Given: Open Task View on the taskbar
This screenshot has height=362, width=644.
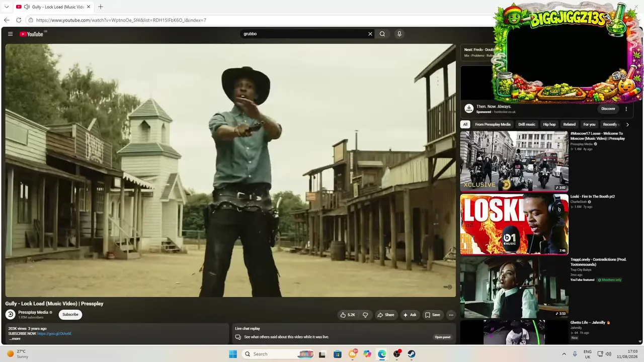Looking at the screenshot, I should point(322,354).
